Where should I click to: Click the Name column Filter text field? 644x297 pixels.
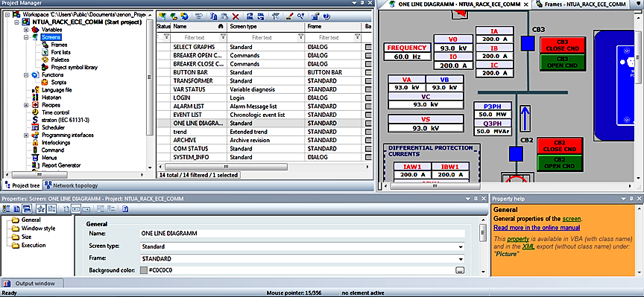pyautogui.click(x=195, y=37)
